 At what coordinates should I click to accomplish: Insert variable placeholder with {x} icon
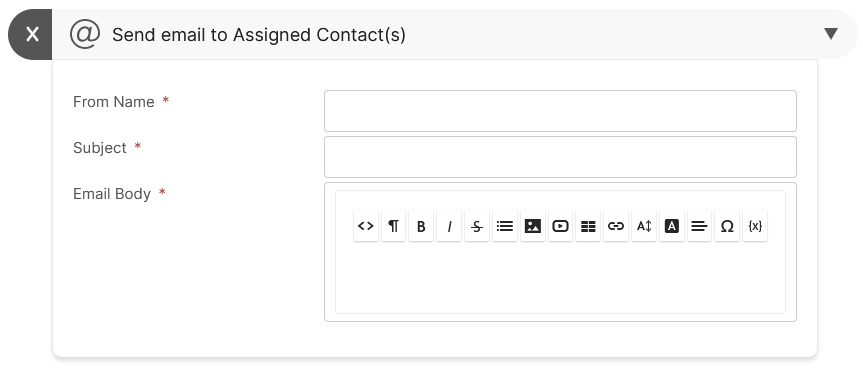click(x=755, y=226)
